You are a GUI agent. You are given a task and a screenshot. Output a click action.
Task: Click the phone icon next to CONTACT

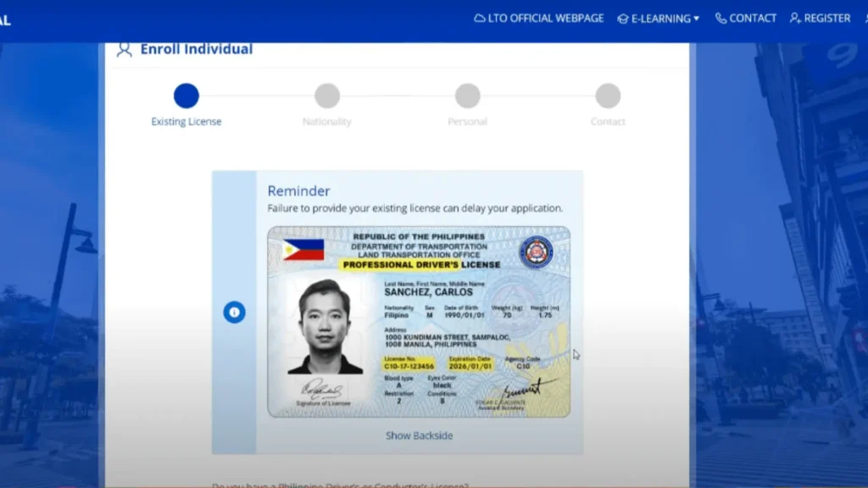721,18
